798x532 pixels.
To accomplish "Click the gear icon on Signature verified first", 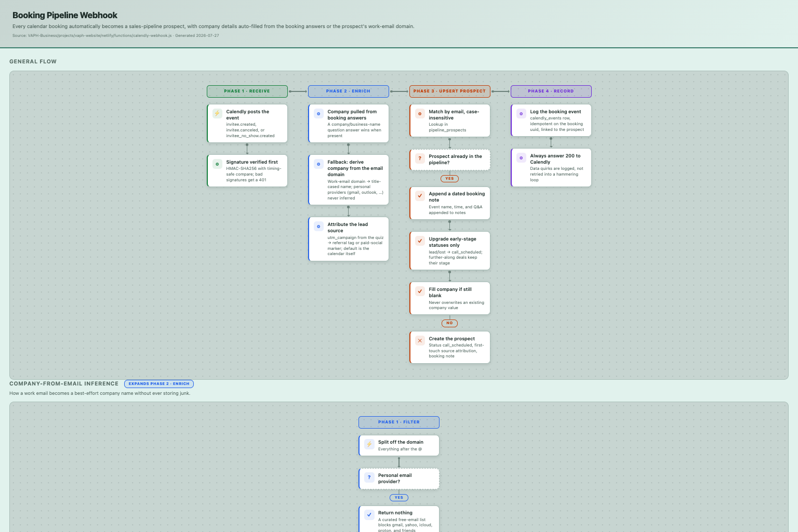I will (217, 164).
